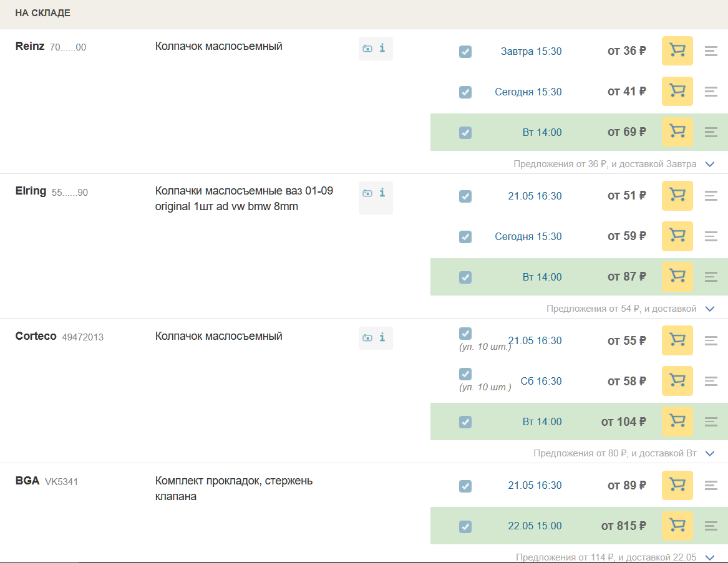The height and width of the screenshot is (563, 728).
Task: Toggle checkbox on Reinz Завтра 15:30 offer
Action: [465, 52]
